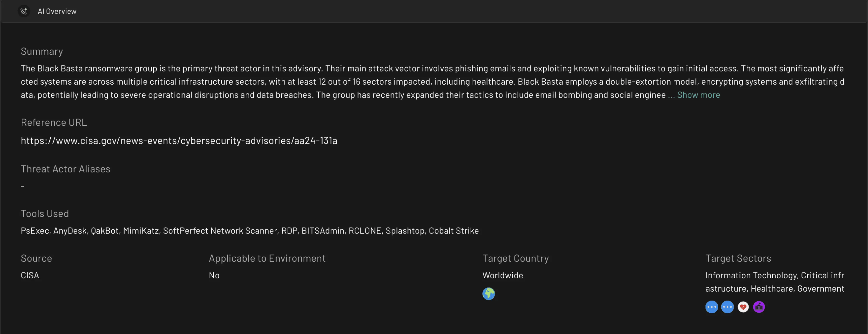Click the Applicable to Environment label

tap(267, 258)
